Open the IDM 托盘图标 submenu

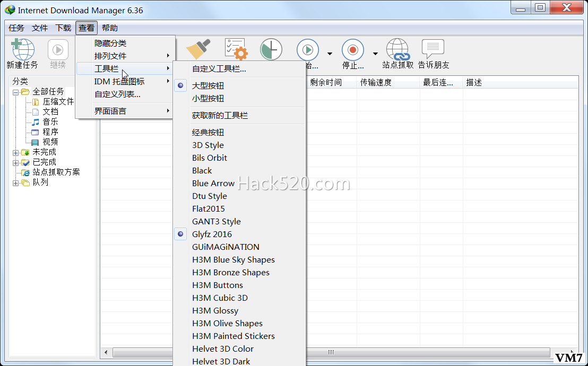pyautogui.click(x=125, y=81)
